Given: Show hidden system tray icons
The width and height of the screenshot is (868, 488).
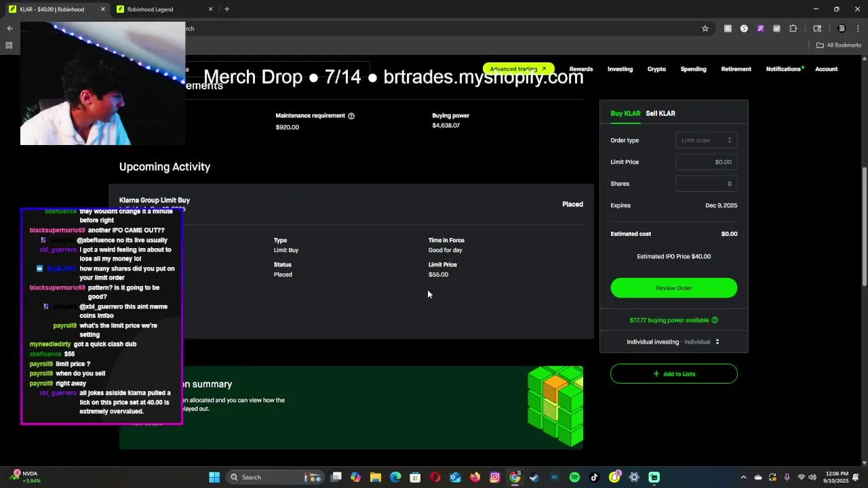Looking at the screenshot, I should tap(743, 477).
